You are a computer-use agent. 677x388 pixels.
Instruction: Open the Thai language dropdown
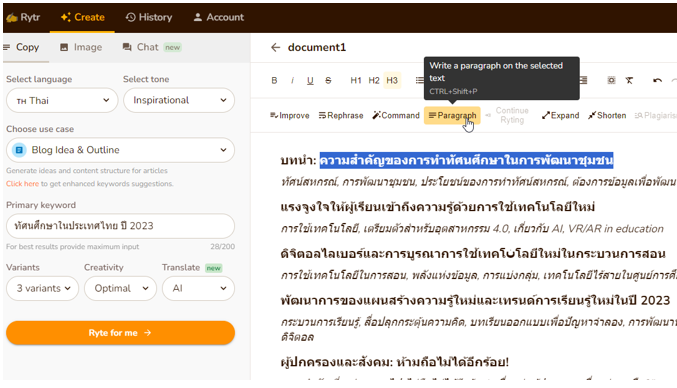(x=62, y=101)
